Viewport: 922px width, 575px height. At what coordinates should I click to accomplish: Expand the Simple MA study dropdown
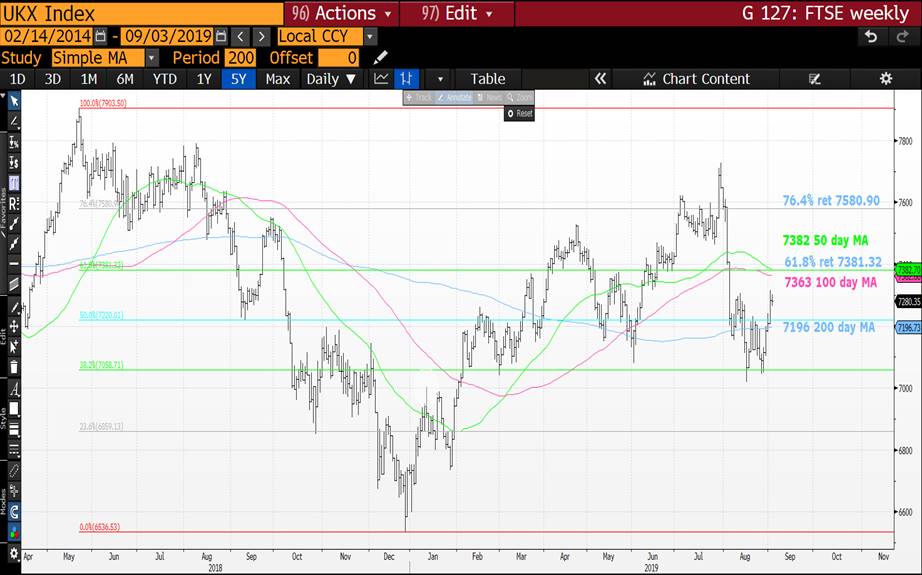[x=152, y=58]
